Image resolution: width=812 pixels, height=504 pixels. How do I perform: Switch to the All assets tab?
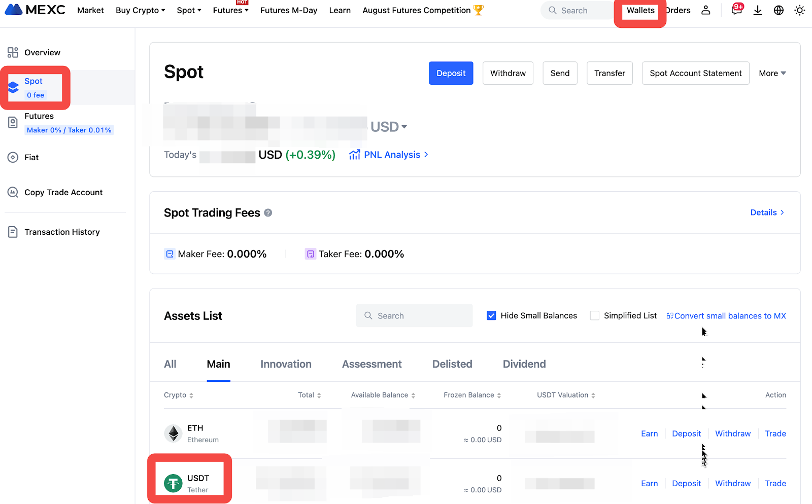point(170,364)
